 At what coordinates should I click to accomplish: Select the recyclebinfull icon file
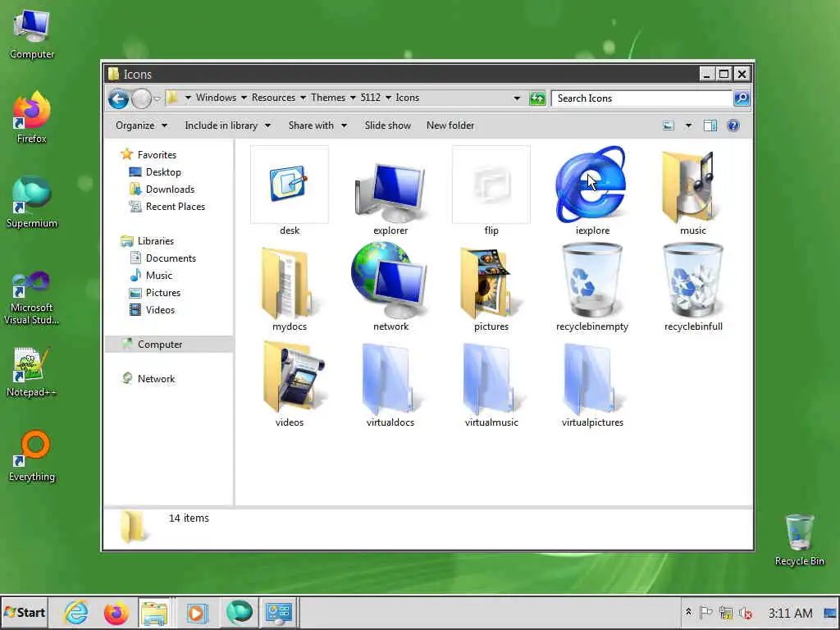[x=692, y=281]
